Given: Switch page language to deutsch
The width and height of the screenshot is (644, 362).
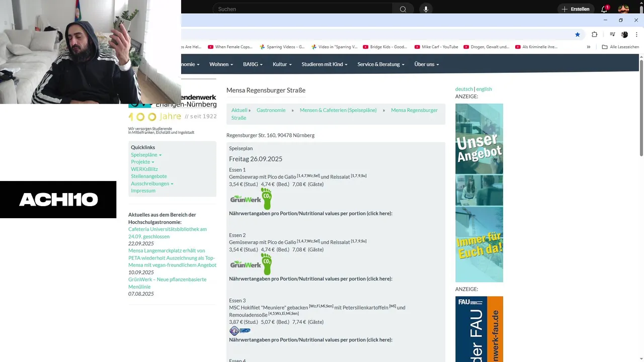Looking at the screenshot, I should pos(464,89).
